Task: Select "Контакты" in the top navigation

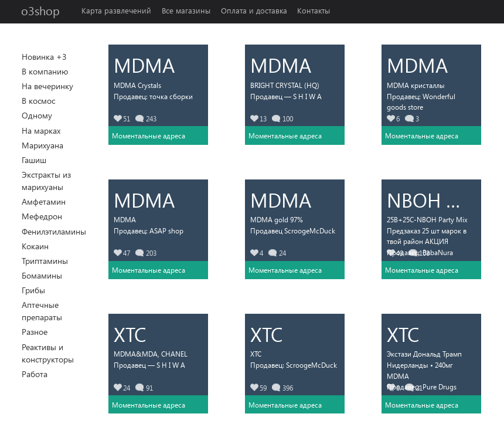Action: (x=313, y=11)
